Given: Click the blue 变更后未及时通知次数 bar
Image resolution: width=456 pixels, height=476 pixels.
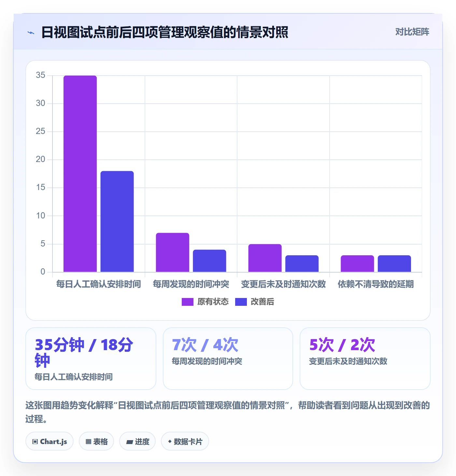Looking at the screenshot, I should coord(302,263).
